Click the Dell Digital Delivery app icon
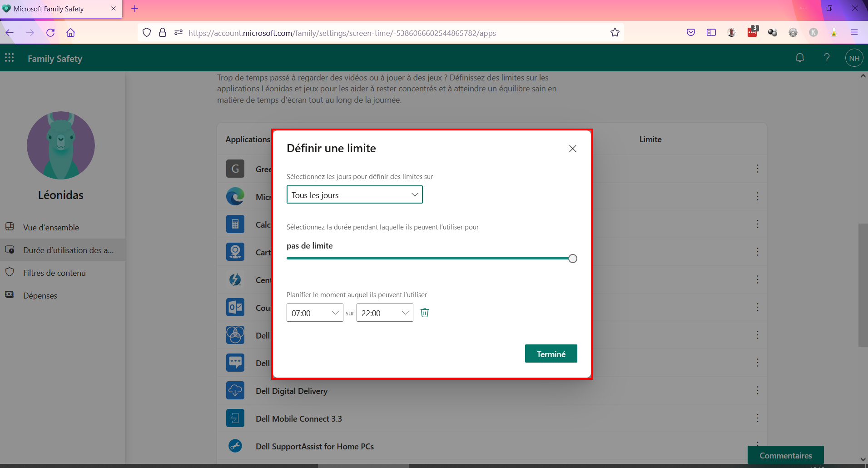The image size is (868, 468). click(235, 390)
